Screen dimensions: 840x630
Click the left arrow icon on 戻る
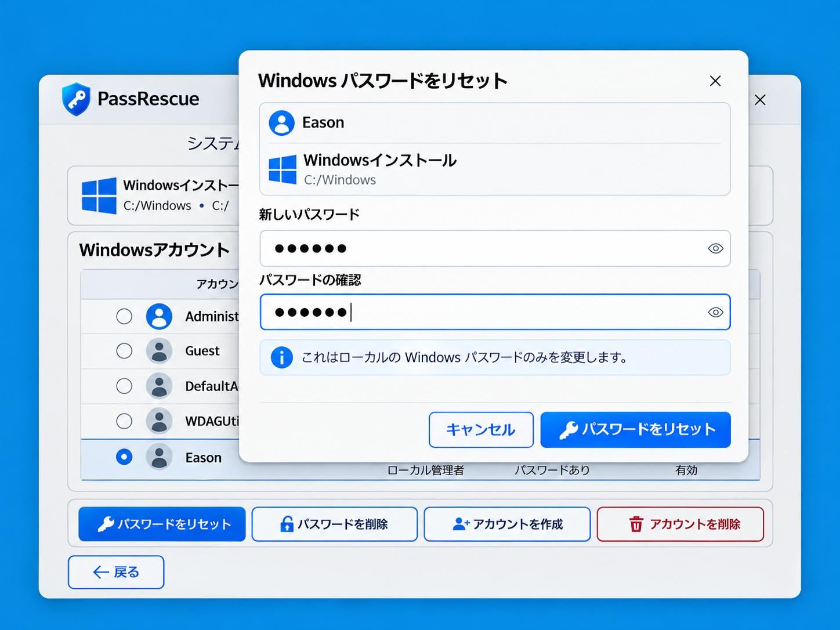[101, 573]
